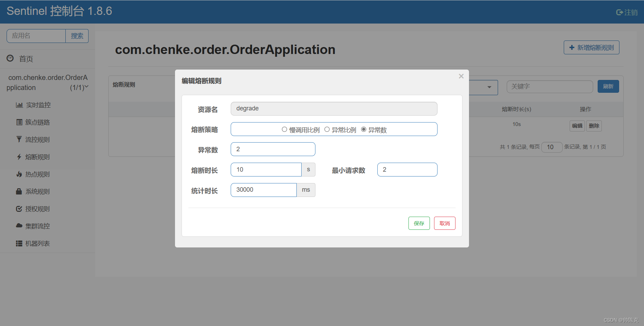Image resolution: width=644 pixels, height=326 pixels.
Task: Click the 刷新 button
Action: (608, 87)
